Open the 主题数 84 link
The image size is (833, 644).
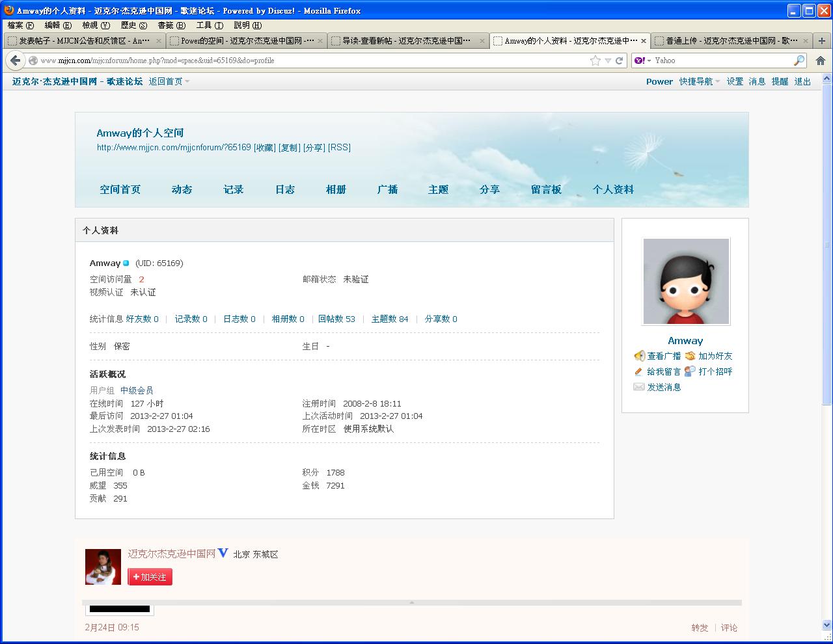(x=389, y=319)
